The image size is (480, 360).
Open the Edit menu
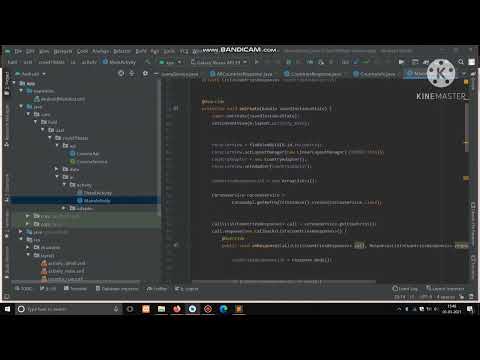point(30,51)
